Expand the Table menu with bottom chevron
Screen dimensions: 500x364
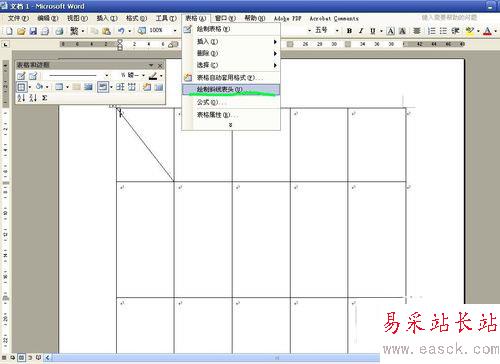point(230,125)
